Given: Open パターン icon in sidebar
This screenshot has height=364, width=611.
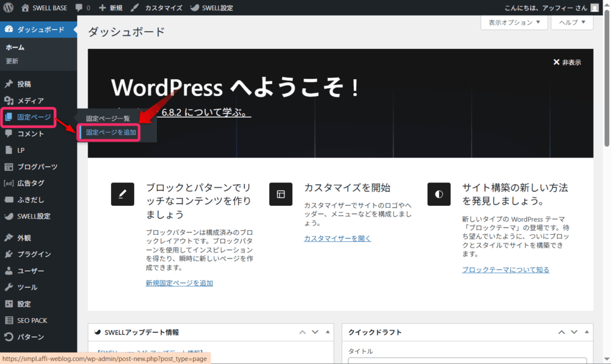Looking at the screenshot, I should click(x=8, y=337).
